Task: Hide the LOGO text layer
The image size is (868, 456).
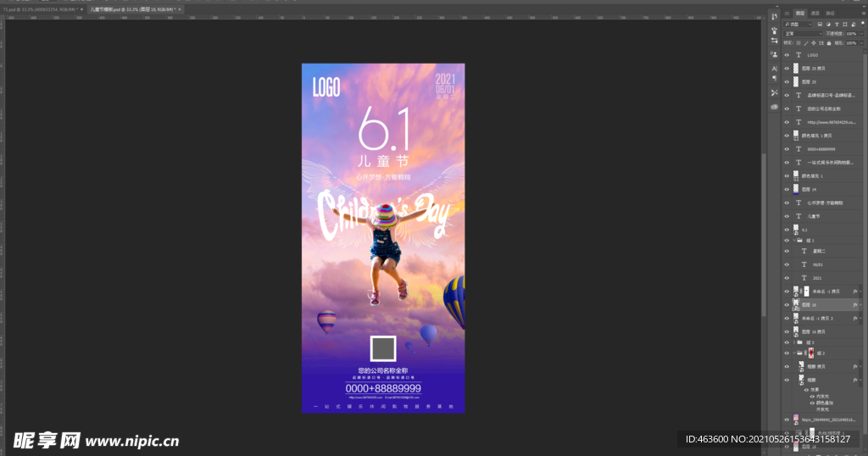Action: coord(787,55)
